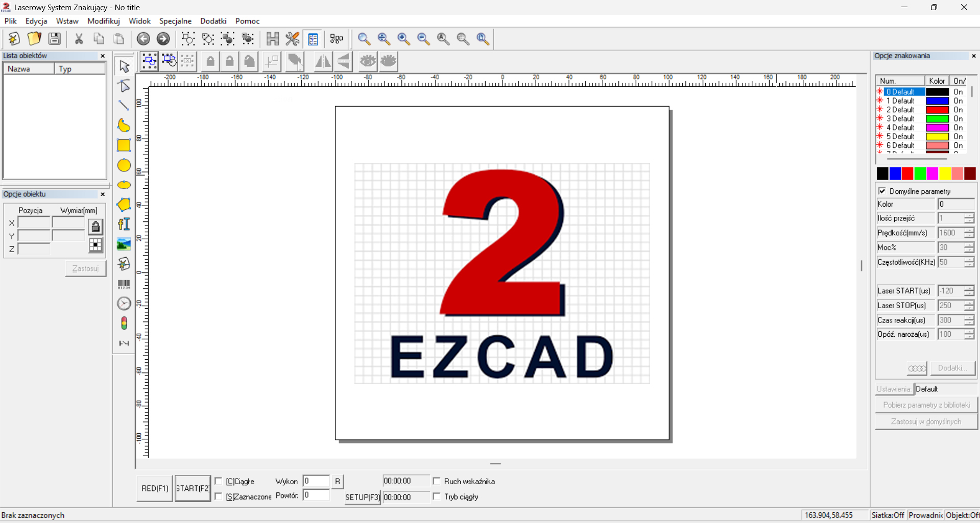This screenshot has height=523, width=980.
Task: Enable the [C]Ciągłe checkbox
Action: tap(219, 481)
